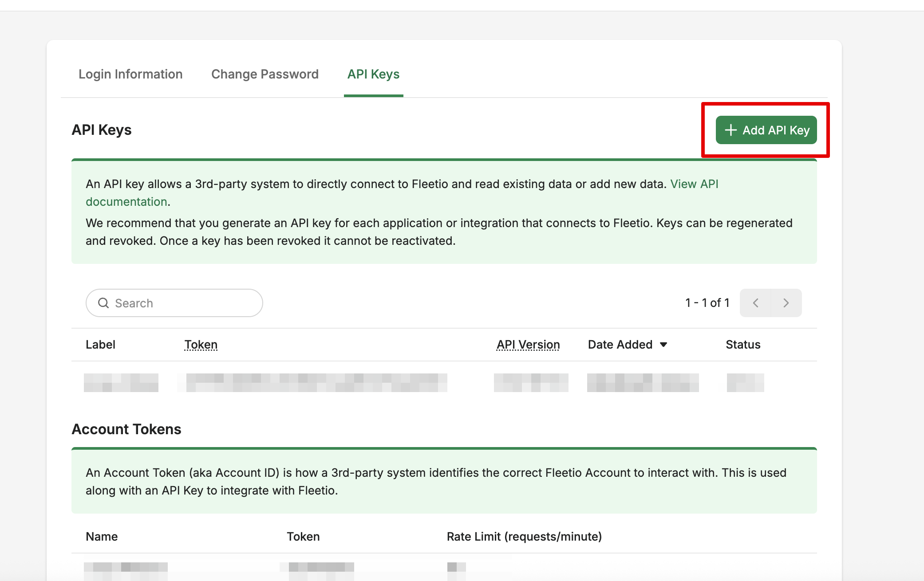
Task: Click the Status column header
Action: tap(743, 345)
